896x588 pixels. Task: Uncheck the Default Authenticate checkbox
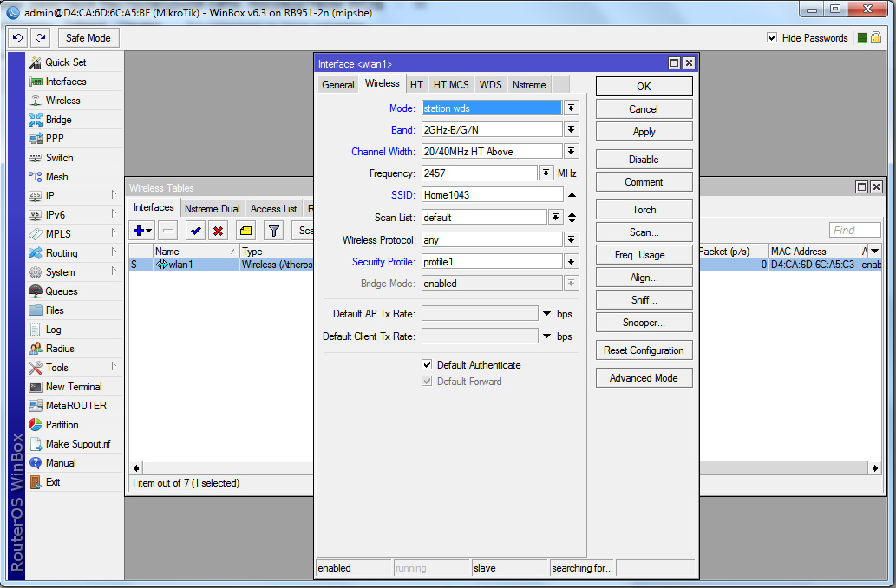coord(427,365)
